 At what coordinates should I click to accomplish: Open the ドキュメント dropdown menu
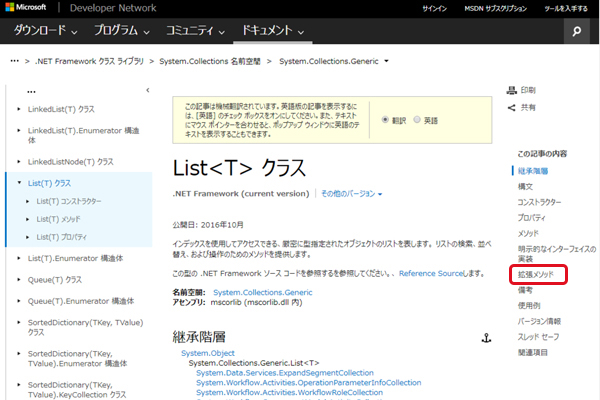(x=273, y=30)
